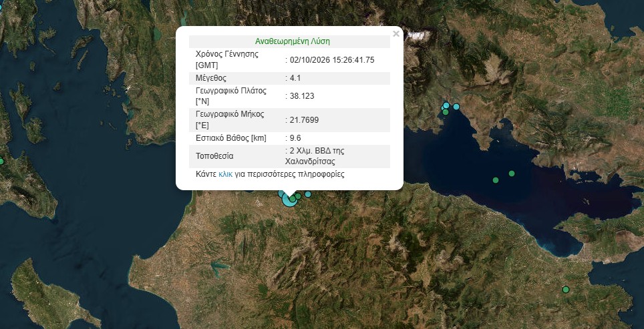Viewport: 644px width, 329px height.
Task: Click the 'Γεωγραφικό Πλάτος [°N]' label
Action: point(231,96)
